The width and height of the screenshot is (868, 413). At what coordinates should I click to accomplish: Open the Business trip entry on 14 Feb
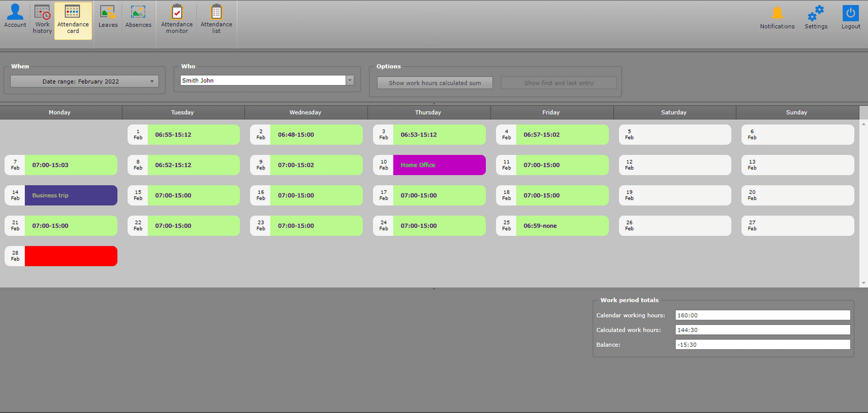pos(70,196)
